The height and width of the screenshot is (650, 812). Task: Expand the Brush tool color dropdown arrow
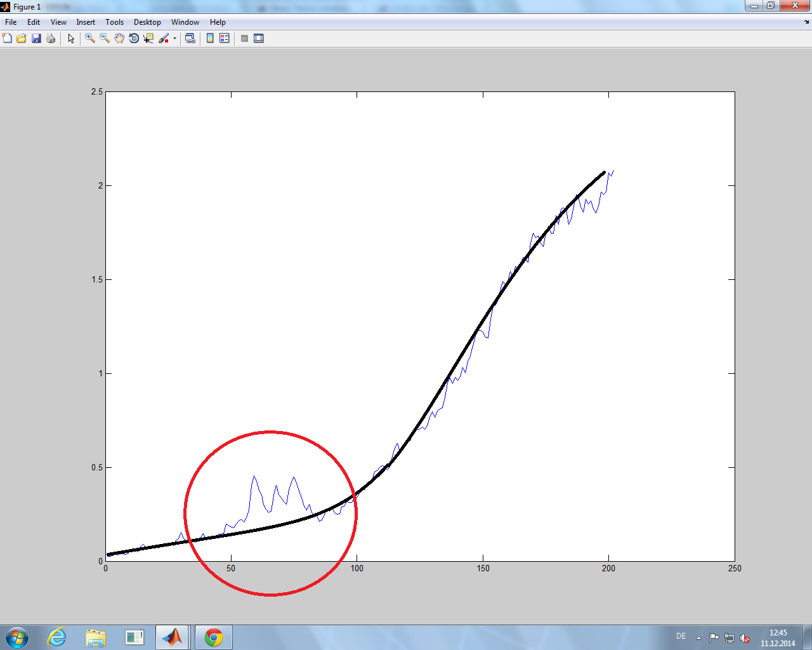174,39
